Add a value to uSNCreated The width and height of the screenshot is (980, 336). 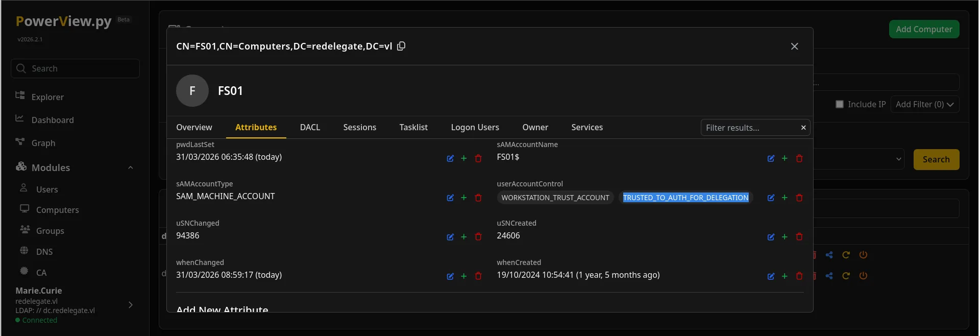click(x=785, y=237)
